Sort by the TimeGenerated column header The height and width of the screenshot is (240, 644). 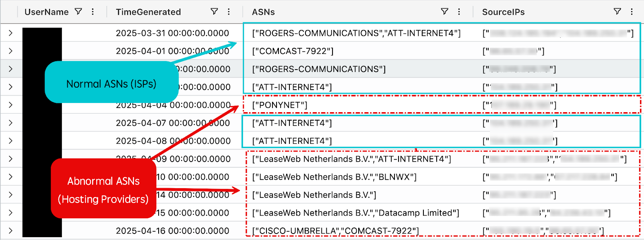pyautogui.click(x=148, y=12)
